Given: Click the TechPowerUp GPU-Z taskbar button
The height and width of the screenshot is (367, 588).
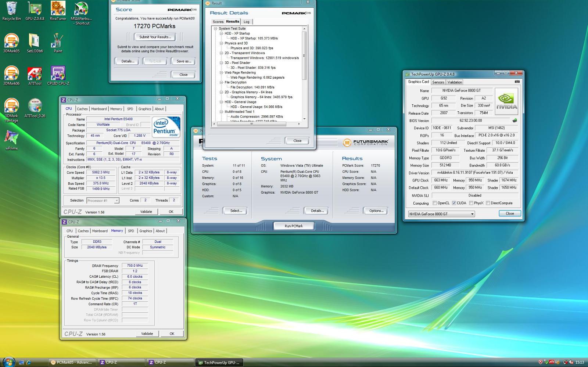Looking at the screenshot, I should pyautogui.click(x=219, y=363).
